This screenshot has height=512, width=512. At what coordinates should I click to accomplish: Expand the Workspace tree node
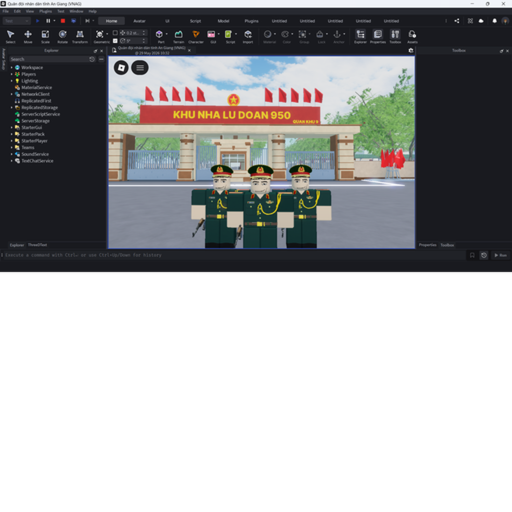coord(12,68)
